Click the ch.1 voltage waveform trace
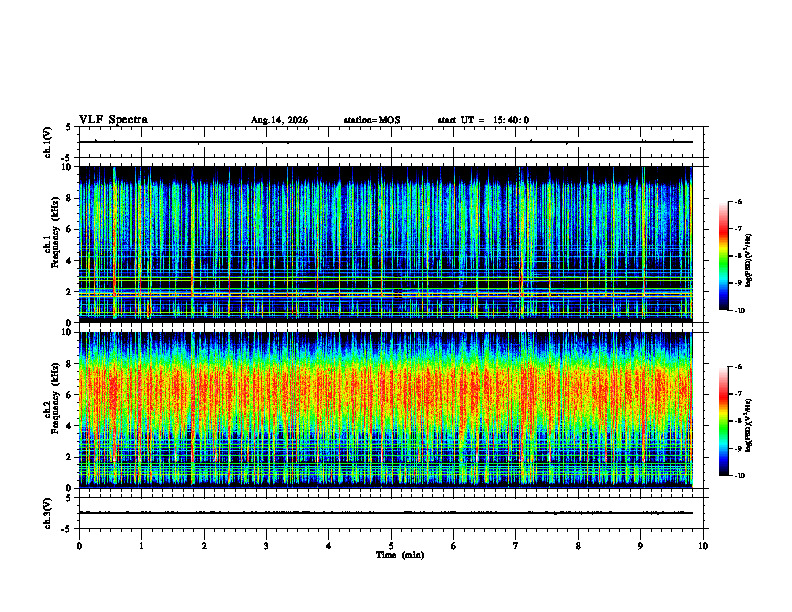The height and width of the screenshot is (612, 792). pos(386,142)
